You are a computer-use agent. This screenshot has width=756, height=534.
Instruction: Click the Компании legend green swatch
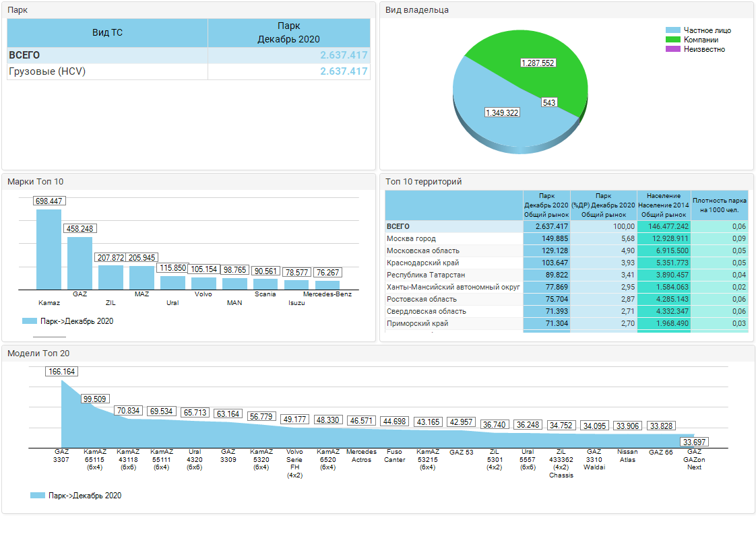673,40
